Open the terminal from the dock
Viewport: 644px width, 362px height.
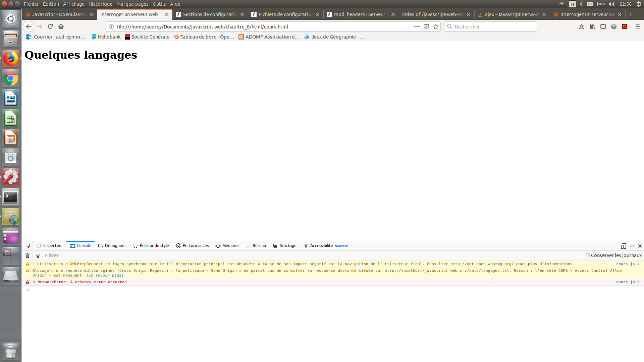point(10,197)
